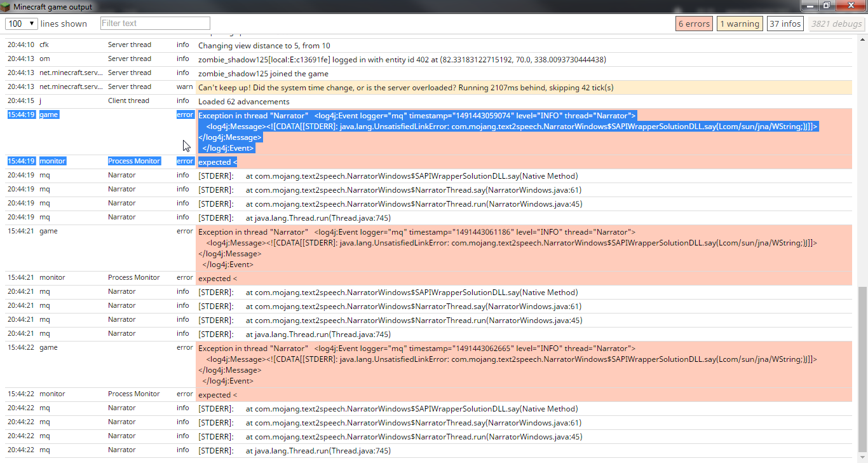Select the "expected <" error at 15:44:21
This screenshot has height=463, width=868.
coord(217,279)
